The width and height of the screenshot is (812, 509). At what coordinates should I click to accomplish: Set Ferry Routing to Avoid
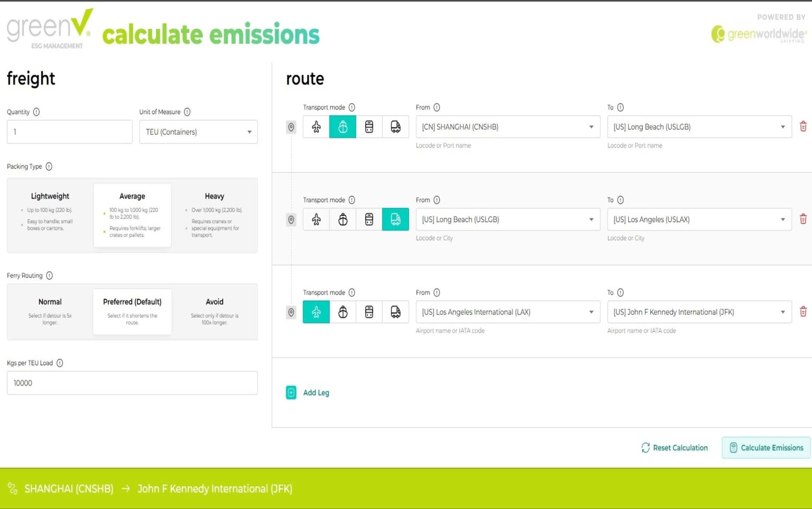point(214,311)
